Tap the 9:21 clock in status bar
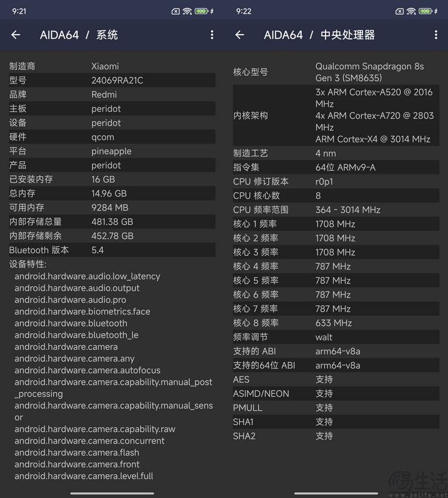 point(19,11)
